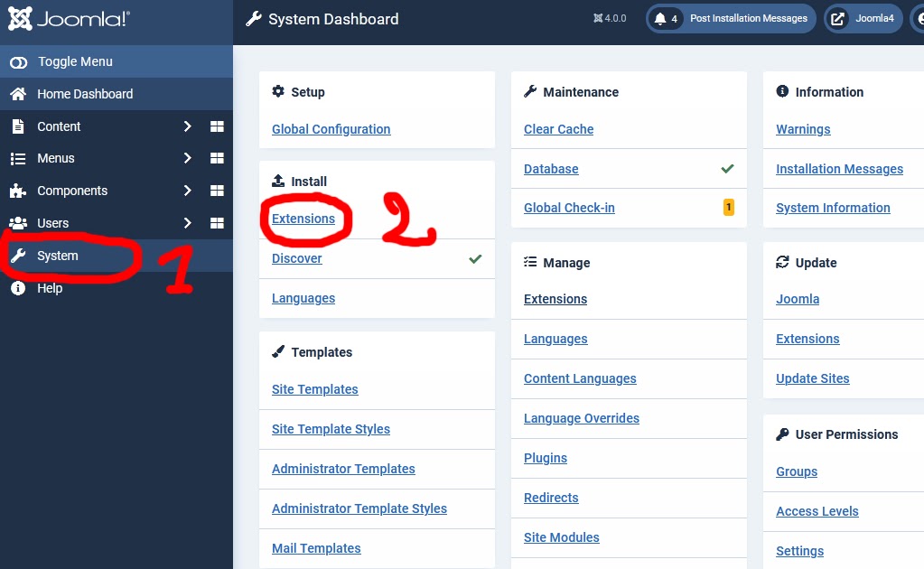924x569 pixels.
Task: Open Update Sites link
Action: pos(813,378)
